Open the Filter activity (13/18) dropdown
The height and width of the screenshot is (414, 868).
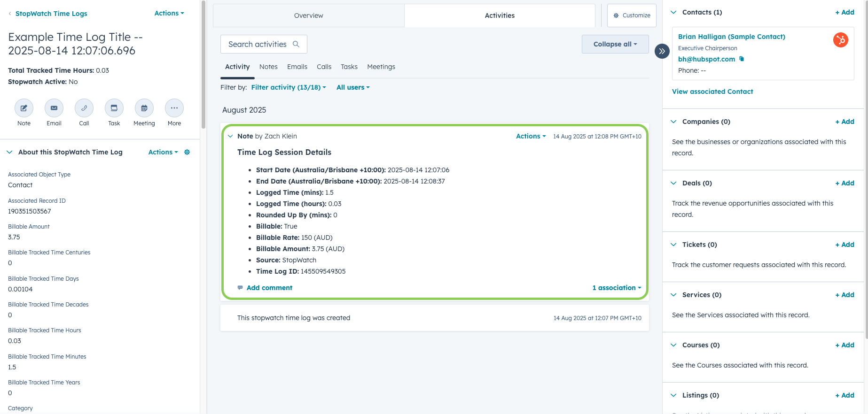(289, 87)
